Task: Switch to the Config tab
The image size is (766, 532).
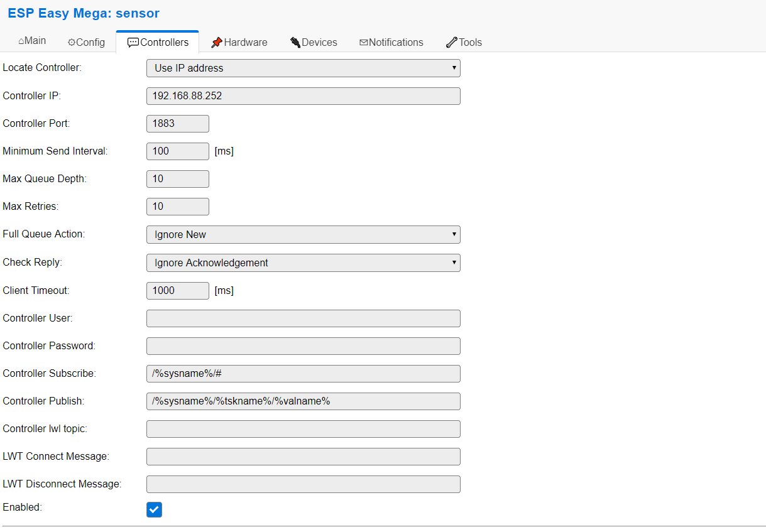Action: click(86, 42)
